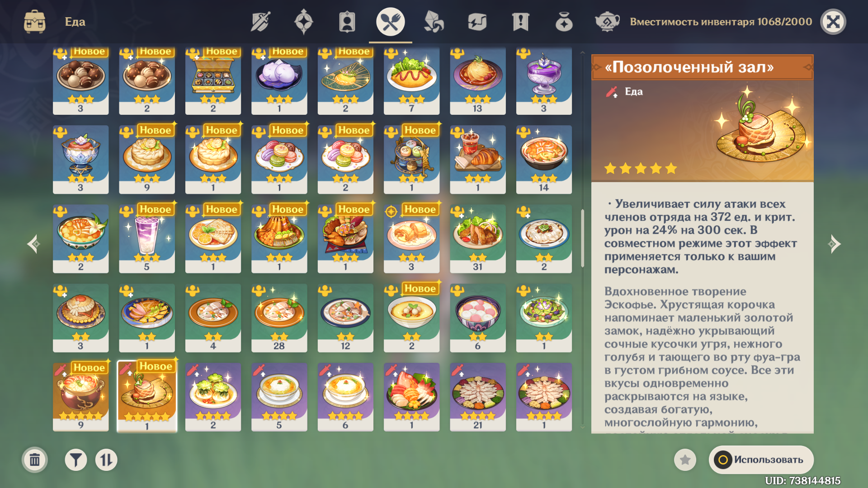The height and width of the screenshot is (488, 868).
Task: Go to previous inventory category arrow
Action: (x=34, y=244)
